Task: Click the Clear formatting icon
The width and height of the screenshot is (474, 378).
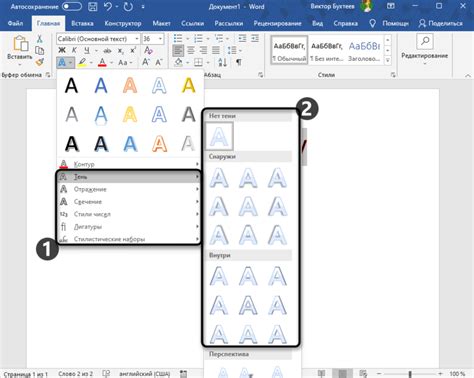Action: (148, 50)
